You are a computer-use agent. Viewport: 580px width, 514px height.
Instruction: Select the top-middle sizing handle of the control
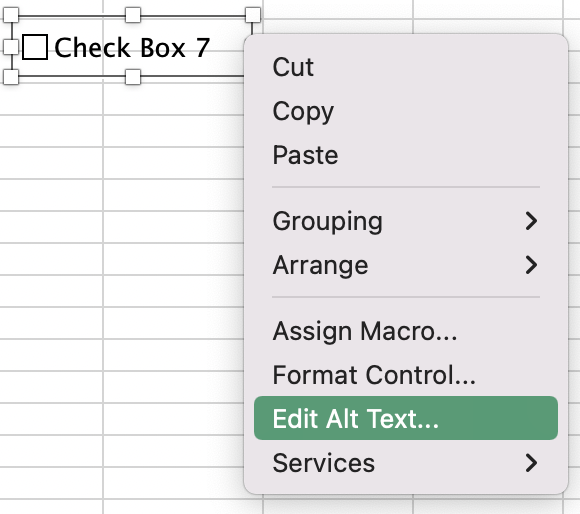point(133,15)
